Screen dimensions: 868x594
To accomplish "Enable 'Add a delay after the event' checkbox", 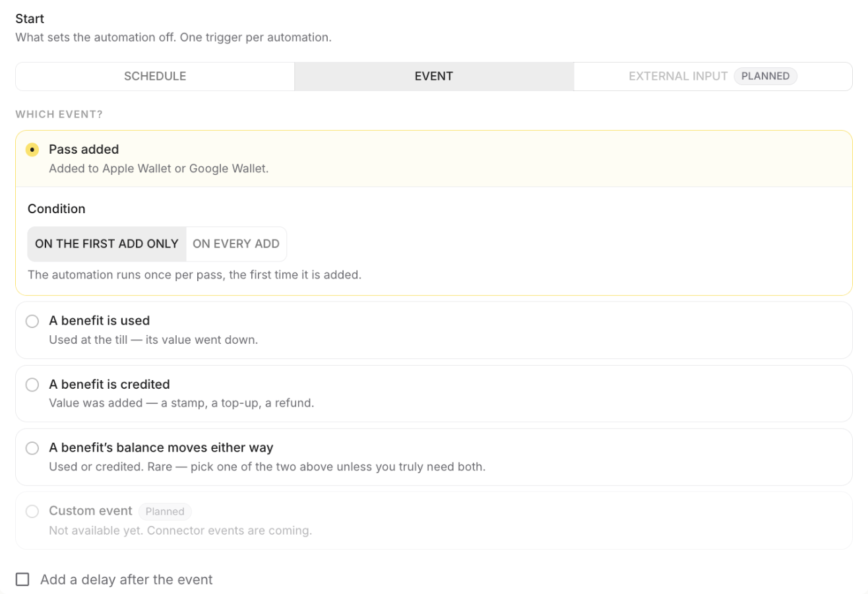I will click(x=23, y=579).
